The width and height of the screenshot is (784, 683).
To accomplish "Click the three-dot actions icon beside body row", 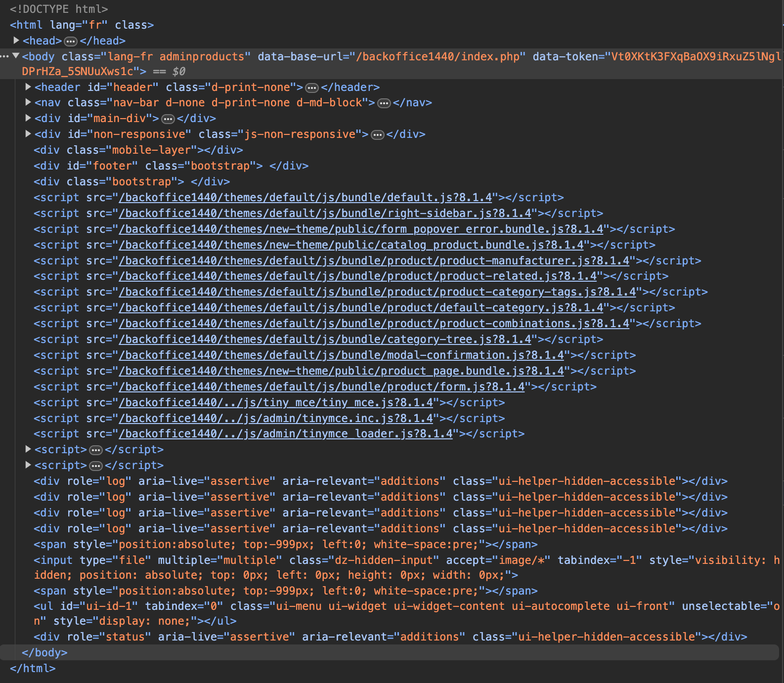I will (4, 56).
